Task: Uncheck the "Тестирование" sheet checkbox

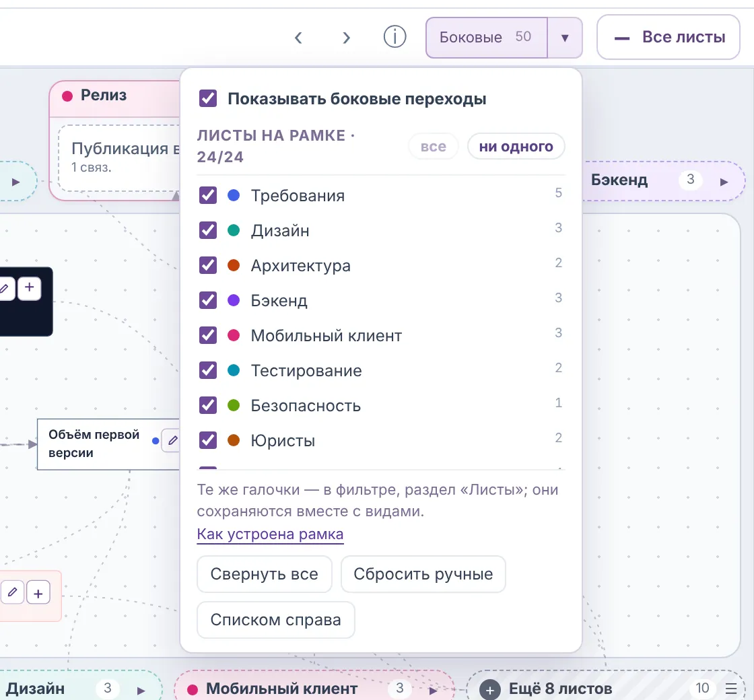Action: pos(208,370)
